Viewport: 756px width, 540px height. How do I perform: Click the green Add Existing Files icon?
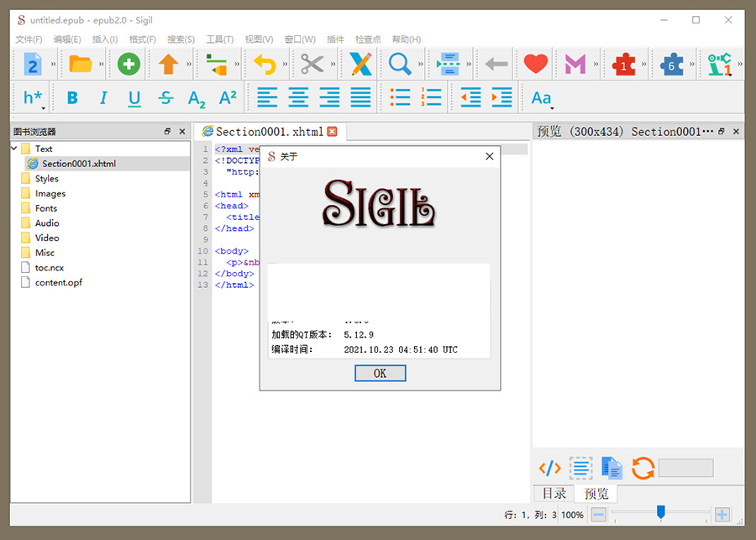pyautogui.click(x=129, y=64)
